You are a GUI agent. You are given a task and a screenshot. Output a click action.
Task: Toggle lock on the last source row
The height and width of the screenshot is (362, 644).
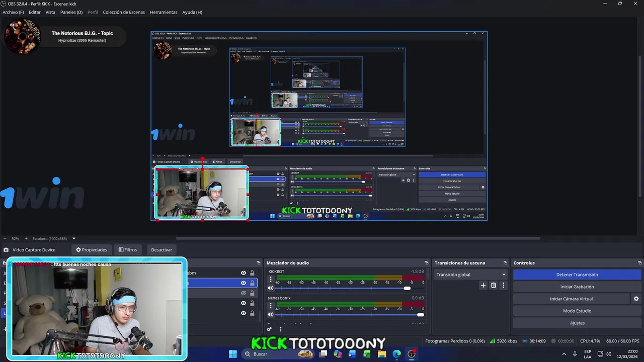[252, 313]
